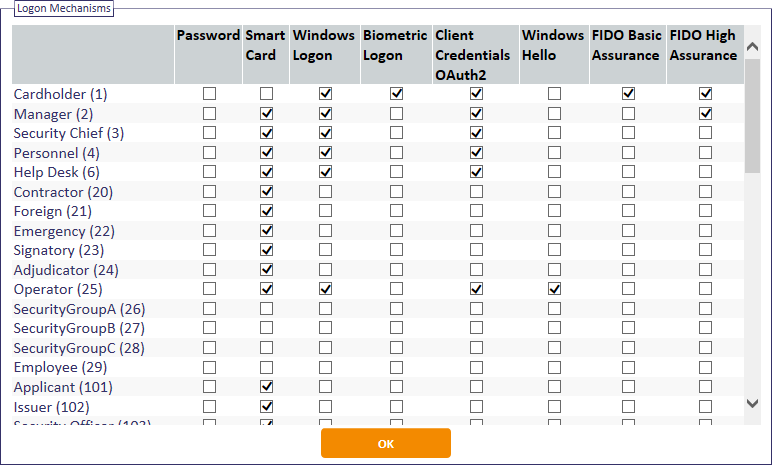Enable Password logon for Cardholder (1)
Viewport: 772px width, 465px height.
point(210,93)
